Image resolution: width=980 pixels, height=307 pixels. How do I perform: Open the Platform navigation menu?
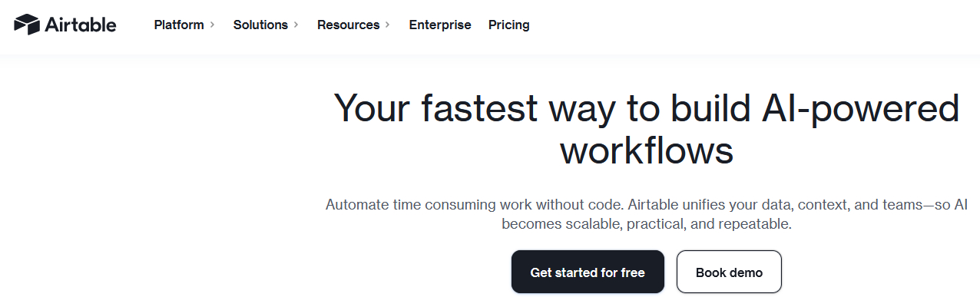[x=179, y=25]
